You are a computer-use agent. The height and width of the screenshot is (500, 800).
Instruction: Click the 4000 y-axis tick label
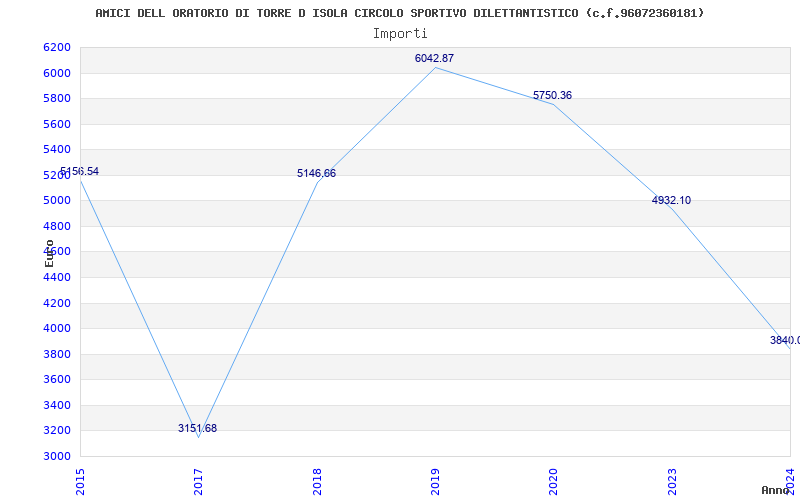pos(57,329)
